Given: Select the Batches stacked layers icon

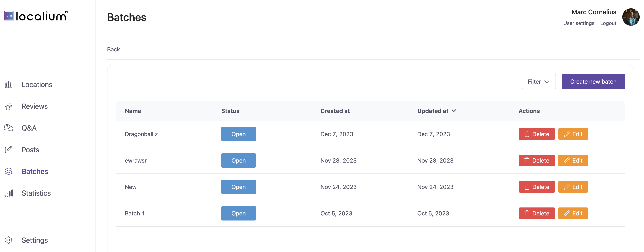Looking at the screenshot, I should pyautogui.click(x=9, y=171).
